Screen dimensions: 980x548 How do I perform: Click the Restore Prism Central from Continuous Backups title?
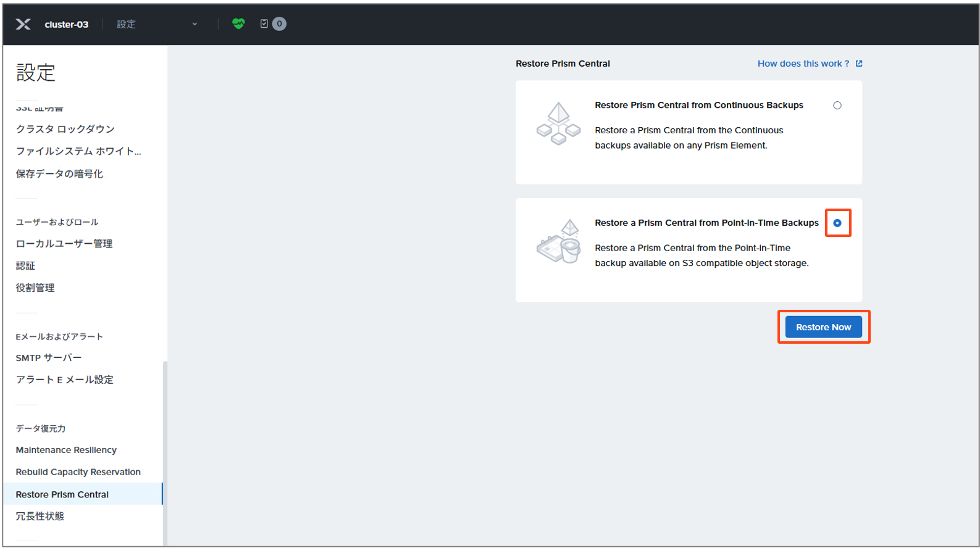699,106
